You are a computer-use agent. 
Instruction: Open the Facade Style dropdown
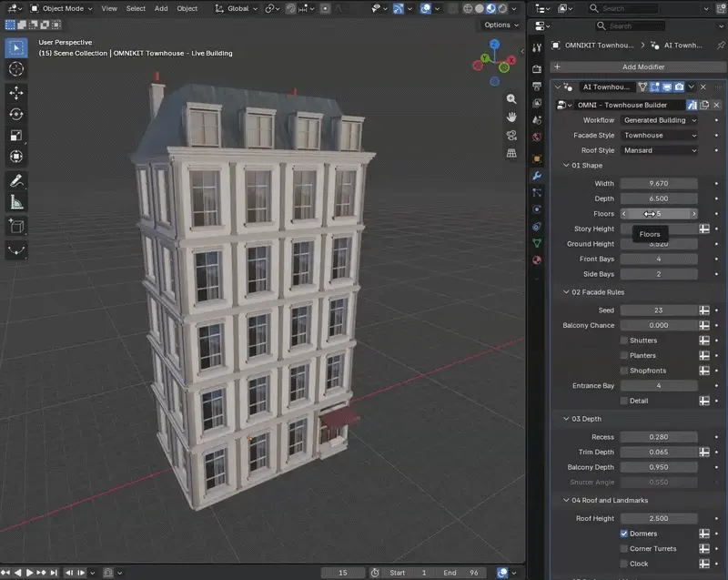[x=659, y=135]
